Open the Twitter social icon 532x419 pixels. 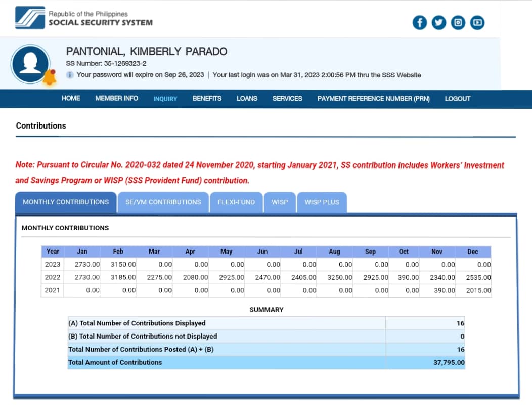click(x=439, y=22)
